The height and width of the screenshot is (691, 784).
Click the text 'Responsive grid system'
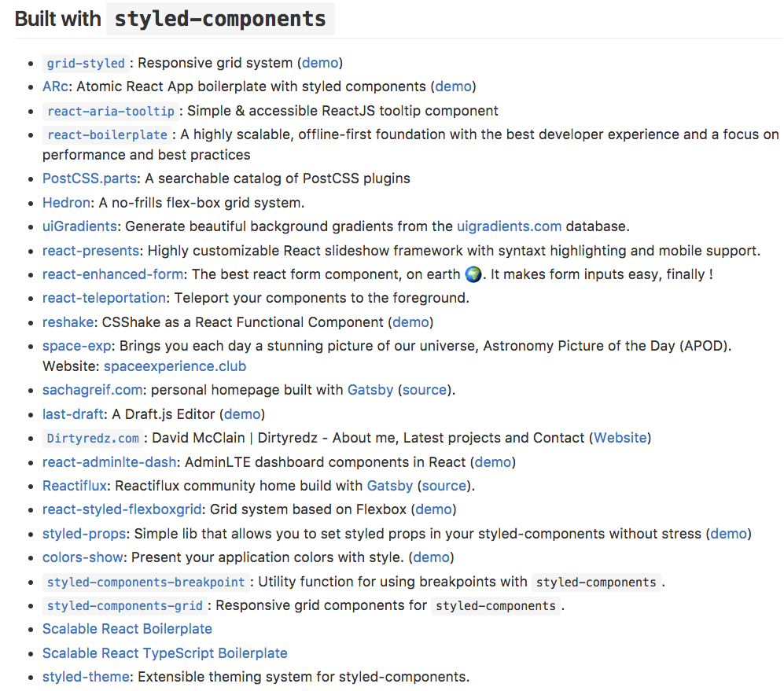point(215,63)
